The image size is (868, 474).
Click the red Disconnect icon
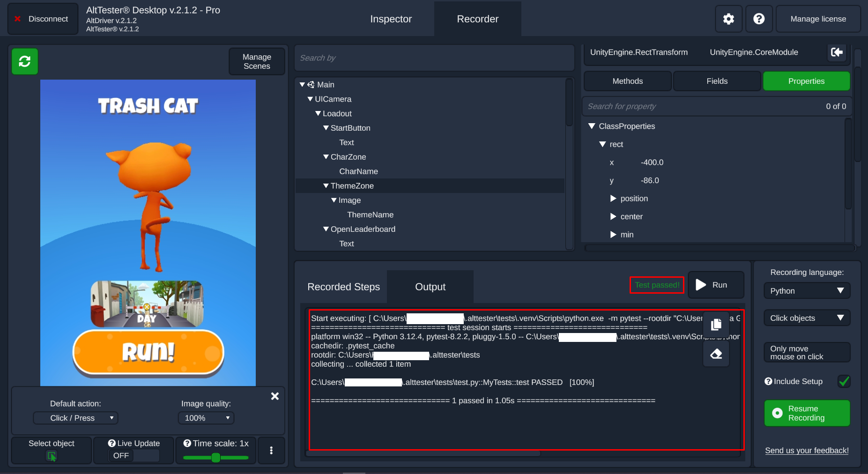(x=18, y=19)
